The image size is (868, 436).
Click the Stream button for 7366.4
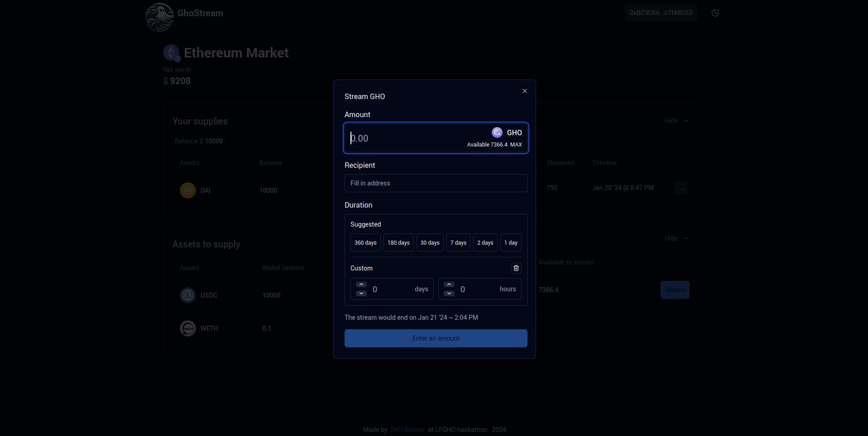click(675, 290)
